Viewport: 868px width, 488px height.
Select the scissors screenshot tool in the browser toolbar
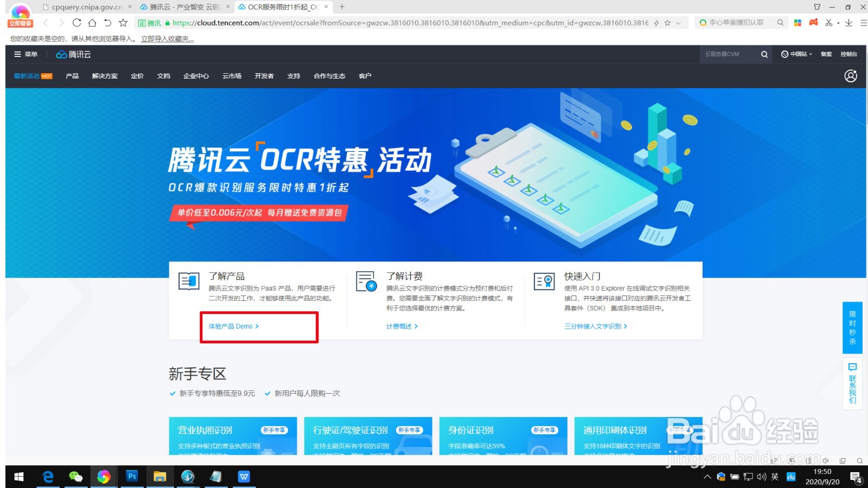(828, 23)
